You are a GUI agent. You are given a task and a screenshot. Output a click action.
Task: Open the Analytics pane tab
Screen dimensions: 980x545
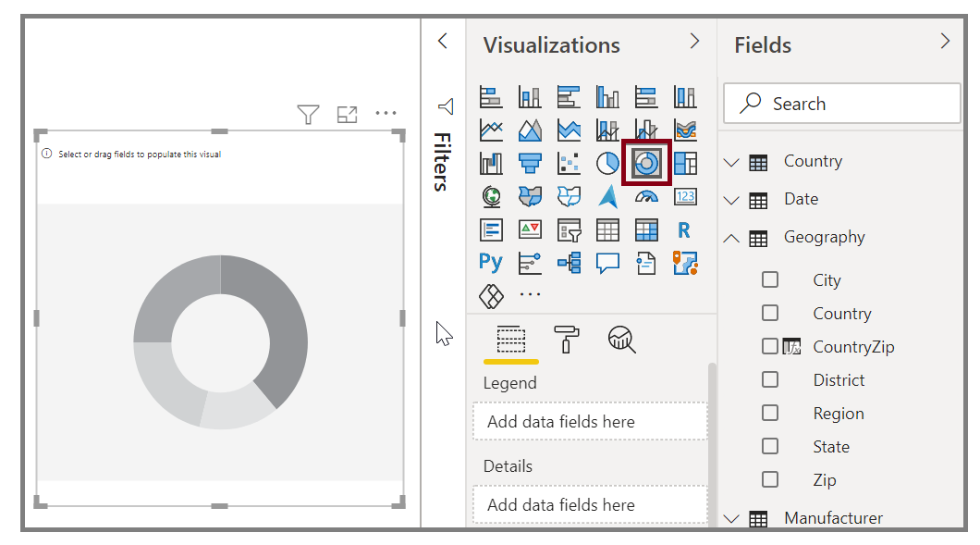[621, 340]
